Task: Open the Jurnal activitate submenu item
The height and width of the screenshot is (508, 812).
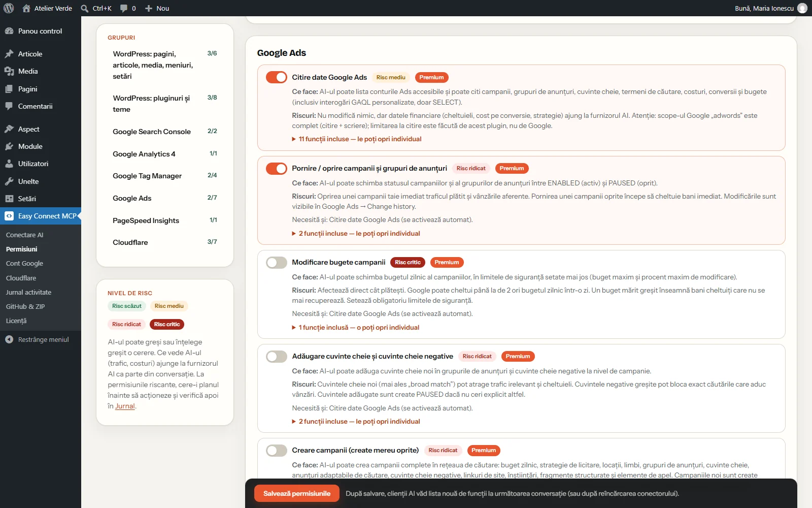Action: click(x=28, y=292)
